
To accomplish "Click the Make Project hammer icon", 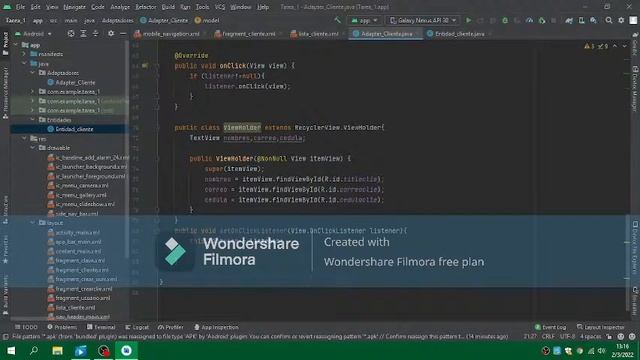I will coord(337,20).
